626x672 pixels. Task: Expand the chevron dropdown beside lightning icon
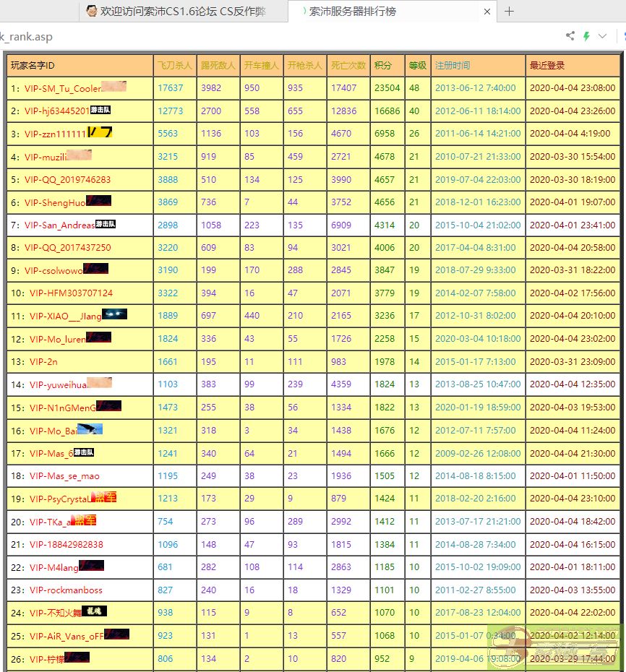coord(602,36)
